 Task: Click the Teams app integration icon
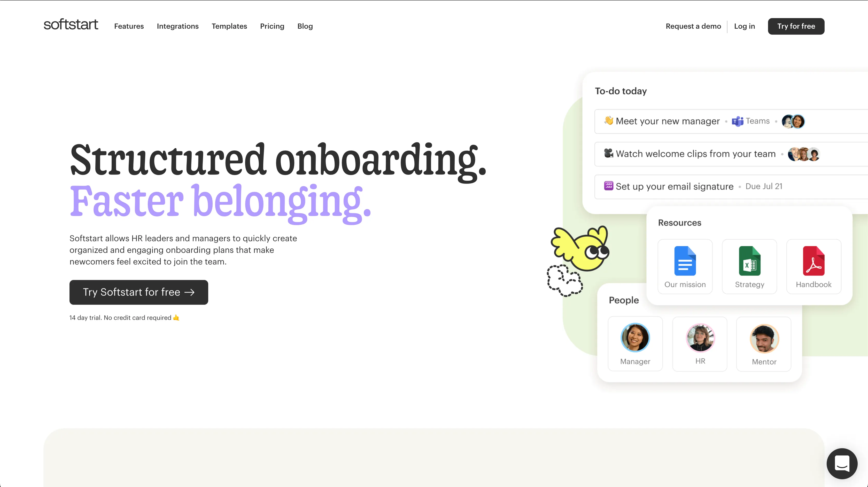pyautogui.click(x=738, y=121)
